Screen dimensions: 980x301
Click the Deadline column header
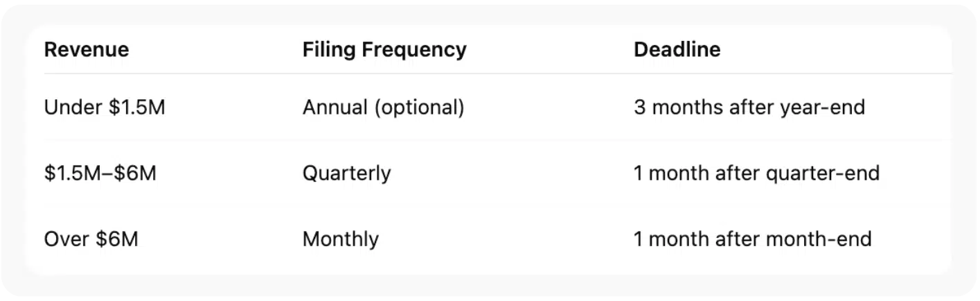coord(677,50)
